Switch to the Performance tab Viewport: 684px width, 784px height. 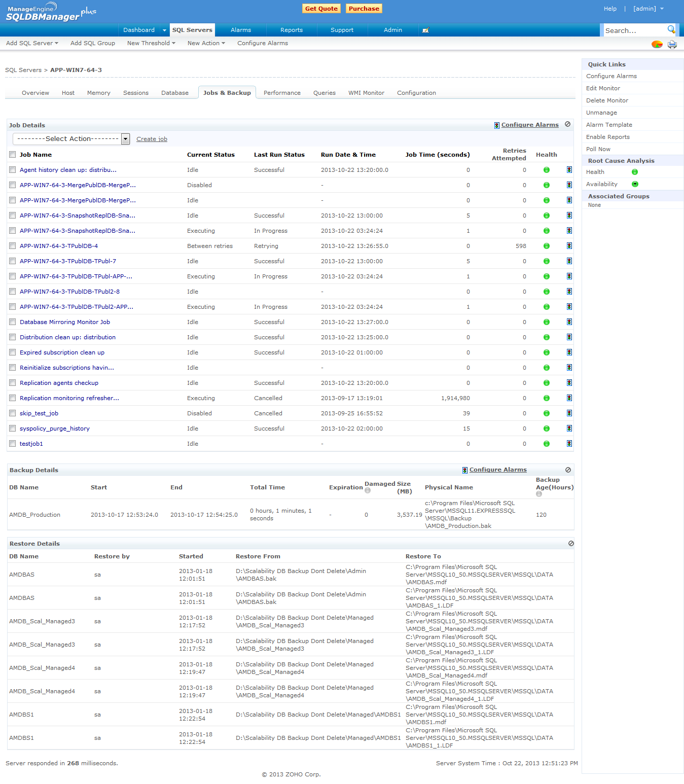pos(282,93)
